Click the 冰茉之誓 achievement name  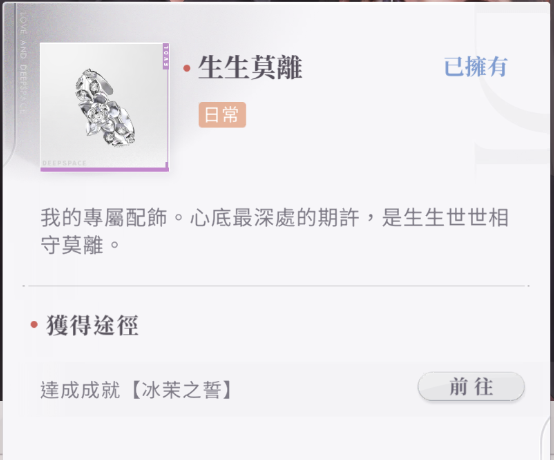click(182, 390)
